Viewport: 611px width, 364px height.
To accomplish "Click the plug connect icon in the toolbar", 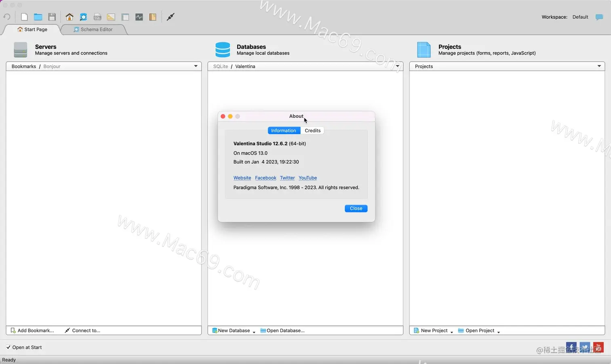I will tap(171, 17).
